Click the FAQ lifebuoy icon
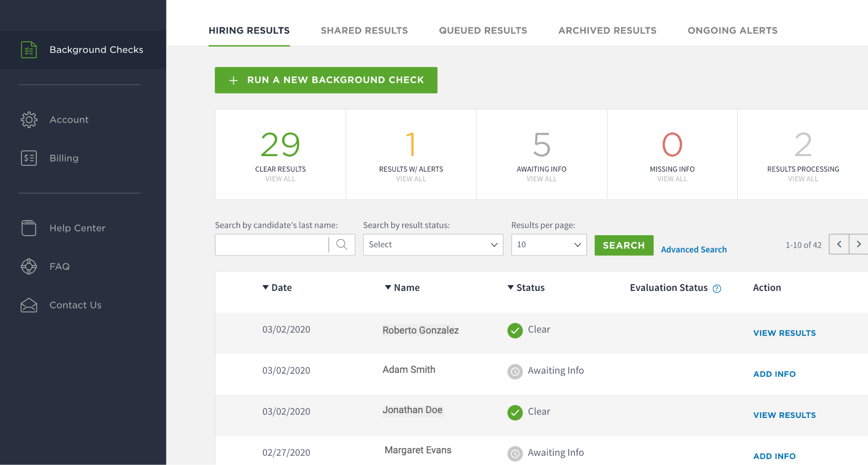This screenshot has width=868, height=465. click(29, 266)
